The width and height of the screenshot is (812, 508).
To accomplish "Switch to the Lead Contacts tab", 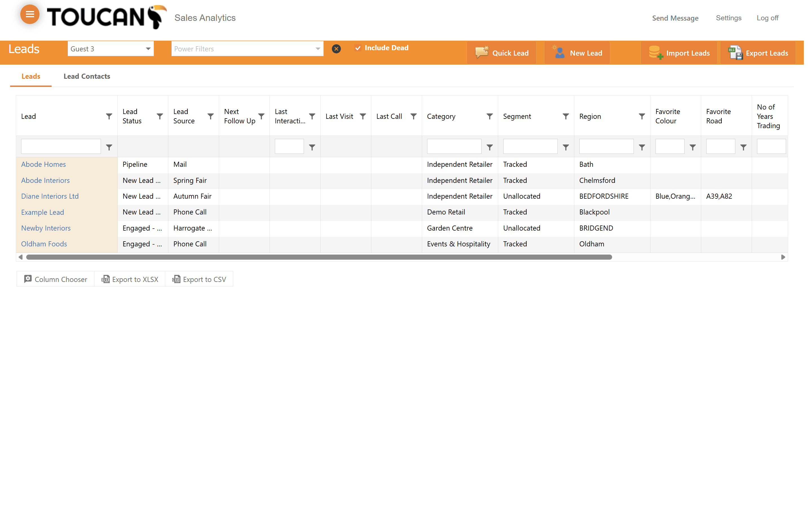I will [87, 76].
